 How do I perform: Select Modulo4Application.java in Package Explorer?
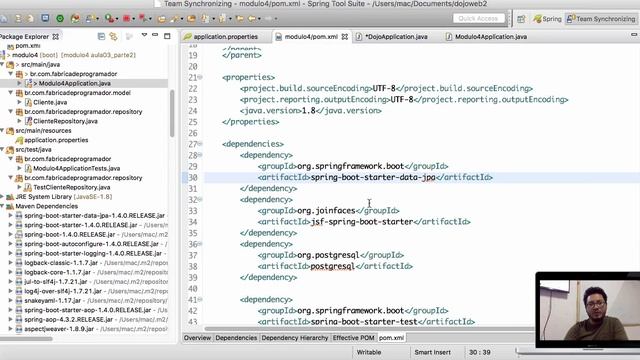[75, 83]
